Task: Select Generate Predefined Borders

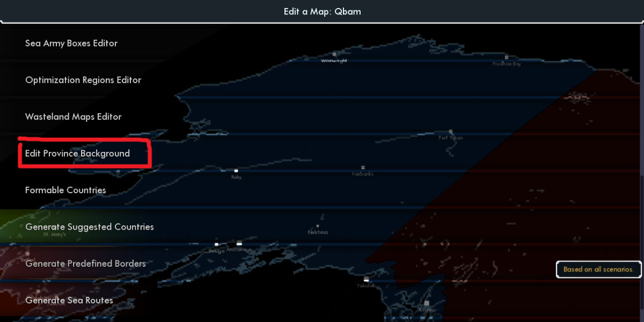Action: click(x=85, y=264)
